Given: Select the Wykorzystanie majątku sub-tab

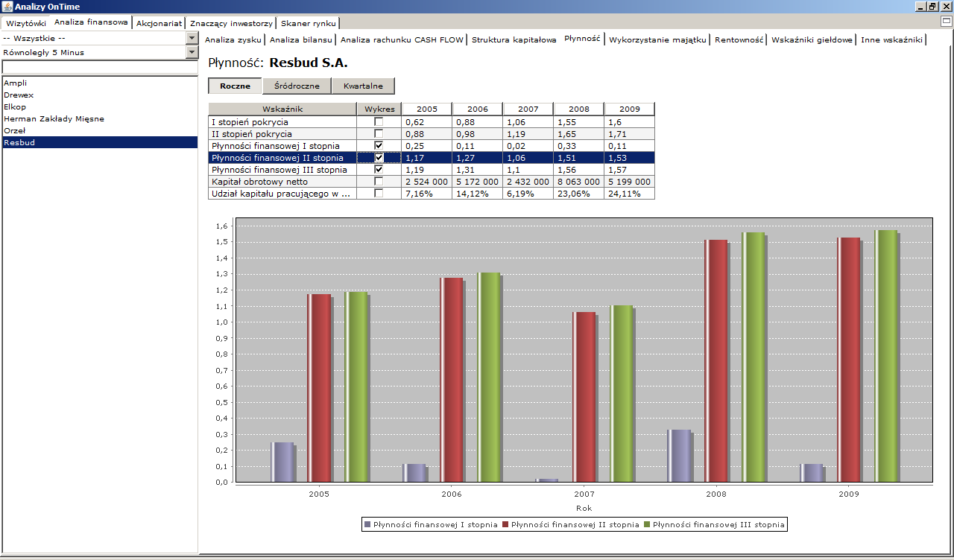Looking at the screenshot, I should 657,39.
